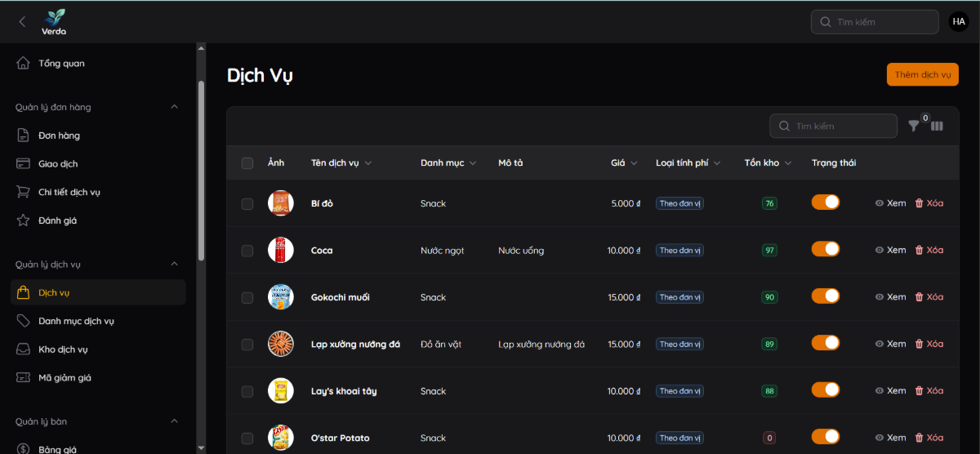The image size is (980, 454).
Task: Collapse the Quản lý dịch vụ section
Action: pyautogui.click(x=174, y=265)
